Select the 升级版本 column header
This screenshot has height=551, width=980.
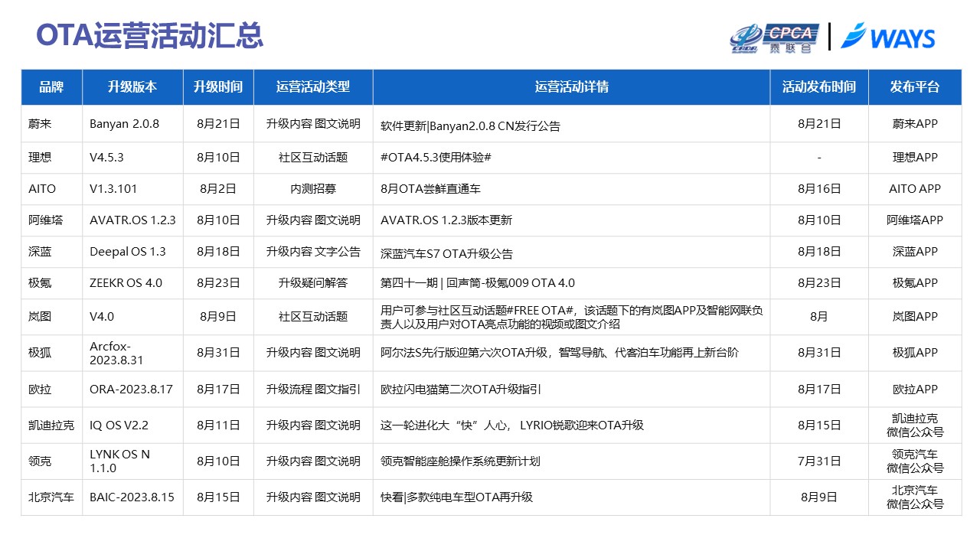pos(132,87)
